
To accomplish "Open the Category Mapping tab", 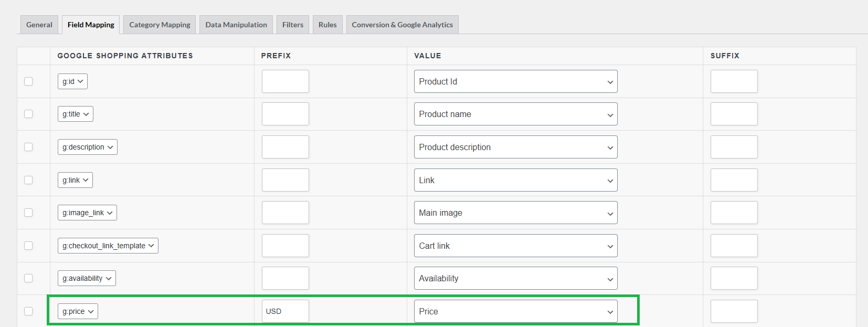I will coord(160,25).
